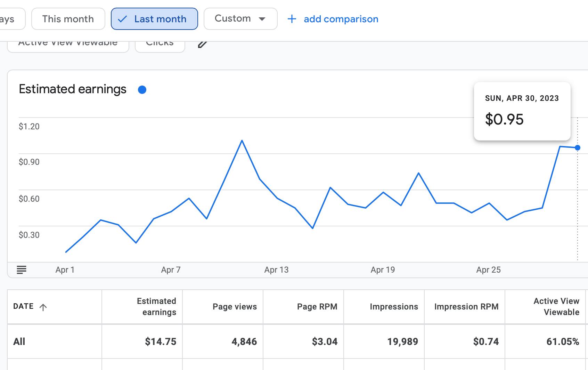Click the All row in the table
The height and width of the screenshot is (370, 588).
point(19,341)
